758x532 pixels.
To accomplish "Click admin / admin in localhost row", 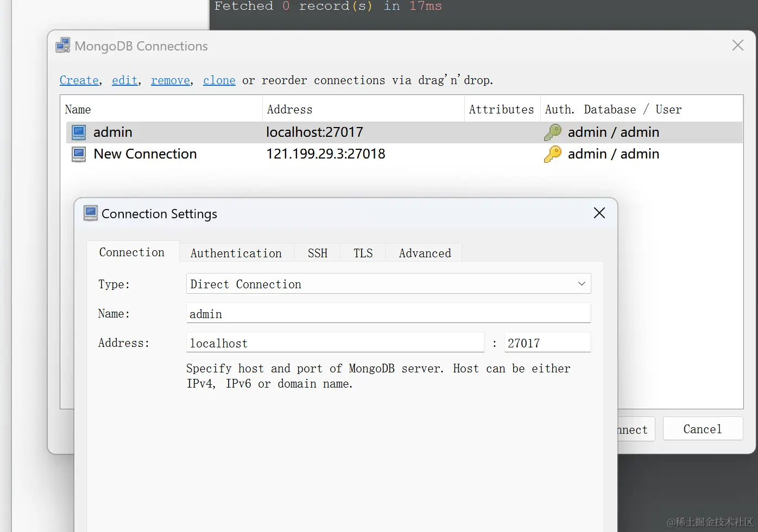I will (x=614, y=132).
